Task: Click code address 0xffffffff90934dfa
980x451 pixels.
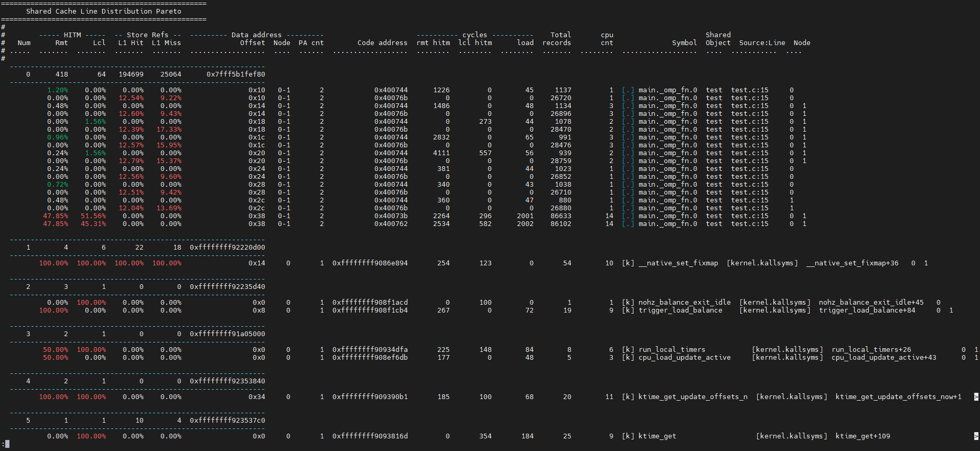Action: tap(370, 350)
